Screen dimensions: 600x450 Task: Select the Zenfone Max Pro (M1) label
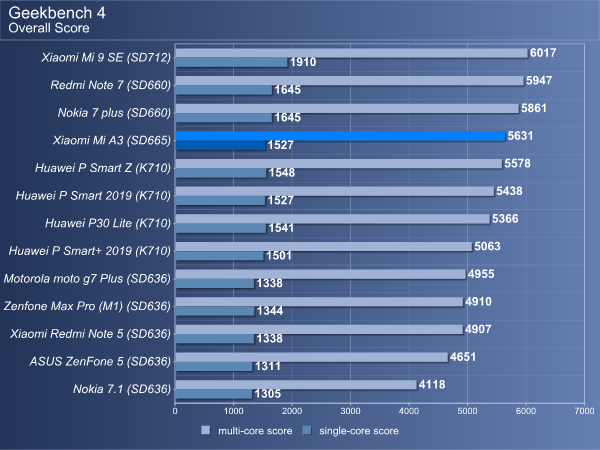click(x=87, y=307)
